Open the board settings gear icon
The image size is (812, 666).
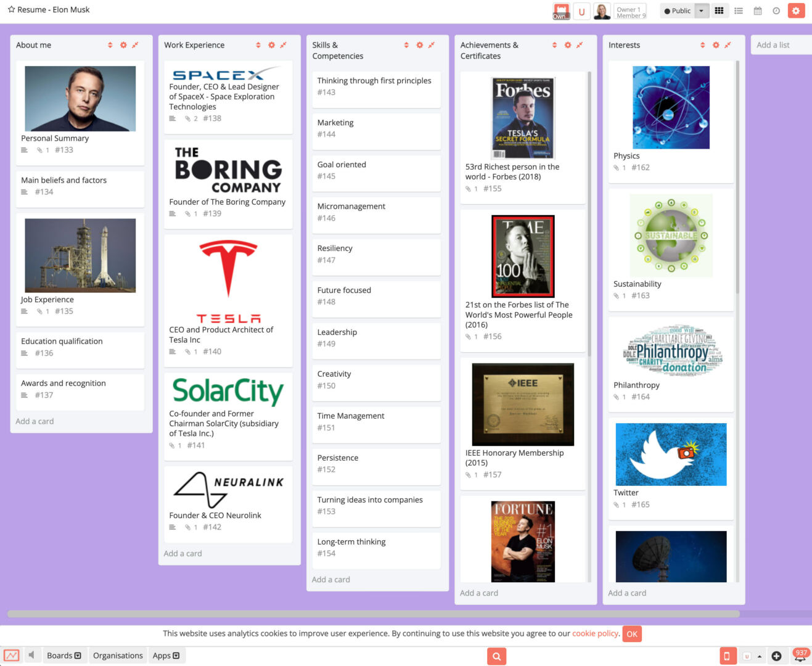click(x=796, y=10)
